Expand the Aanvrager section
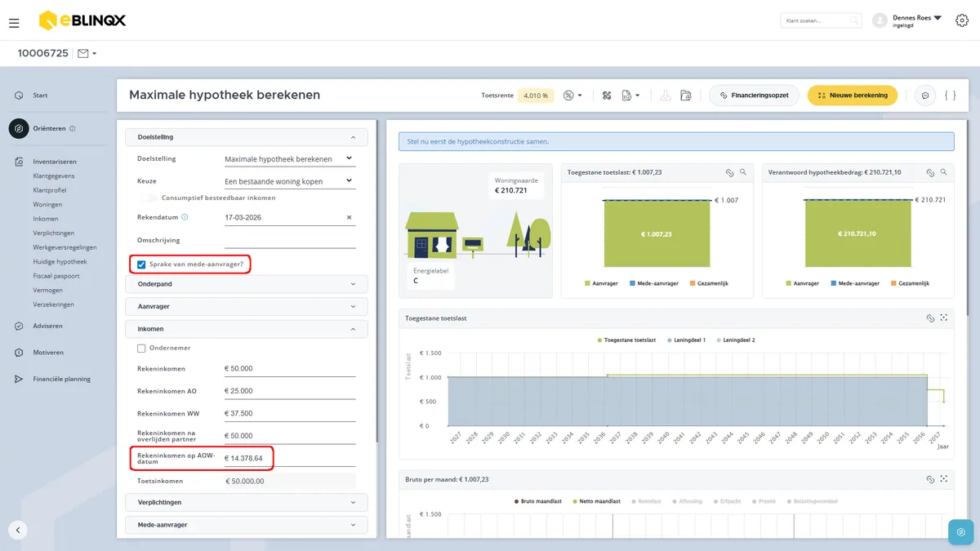Image resolution: width=980 pixels, height=551 pixels. (x=247, y=306)
